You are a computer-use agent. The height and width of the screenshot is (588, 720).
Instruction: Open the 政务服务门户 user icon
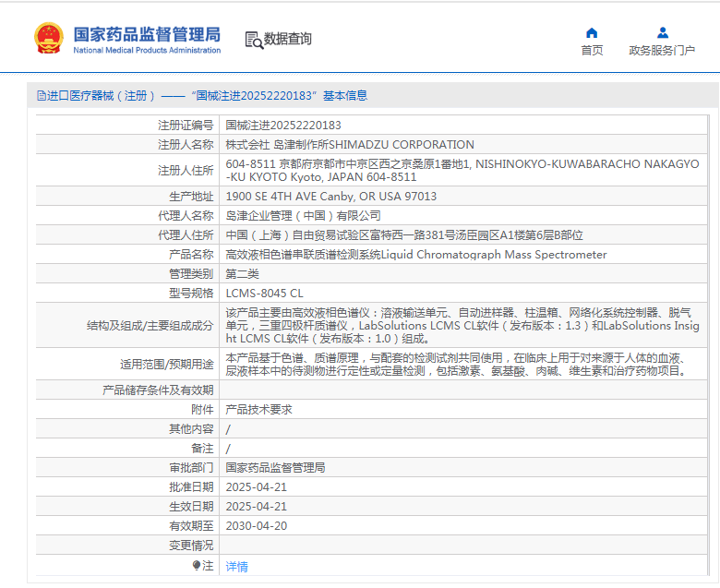(x=662, y=33)
